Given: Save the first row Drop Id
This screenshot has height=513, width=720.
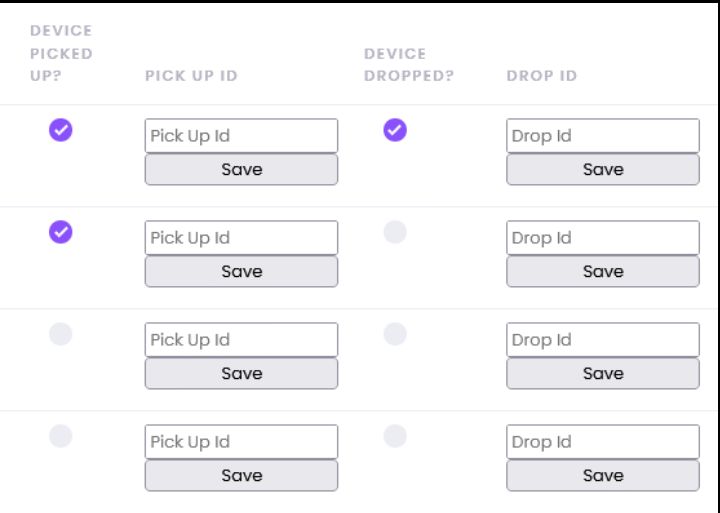Looking at the screenshot, I should click(603, 170).
